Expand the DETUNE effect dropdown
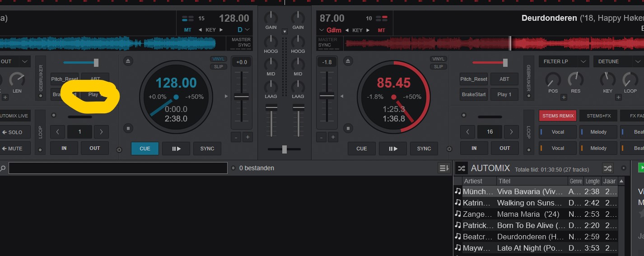Viewport: 644px width, 256px height. (x=639, y=61)
